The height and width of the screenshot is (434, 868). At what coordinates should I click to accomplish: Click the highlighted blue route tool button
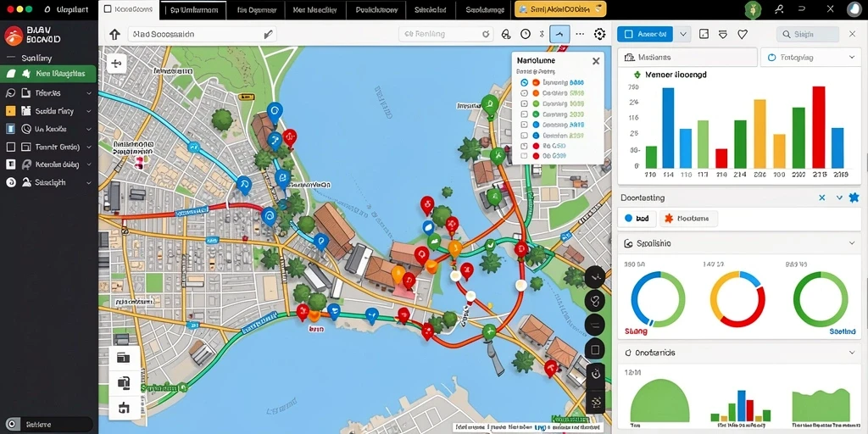point(559,34)
